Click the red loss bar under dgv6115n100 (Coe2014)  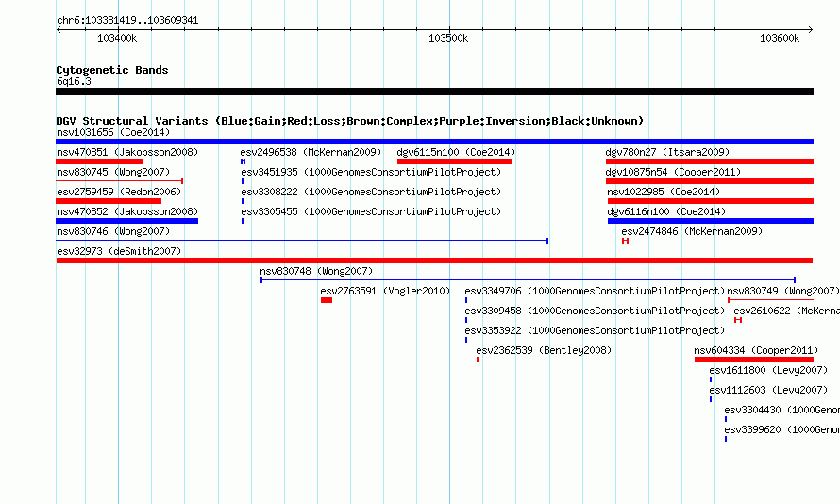(x=454, y=161)
